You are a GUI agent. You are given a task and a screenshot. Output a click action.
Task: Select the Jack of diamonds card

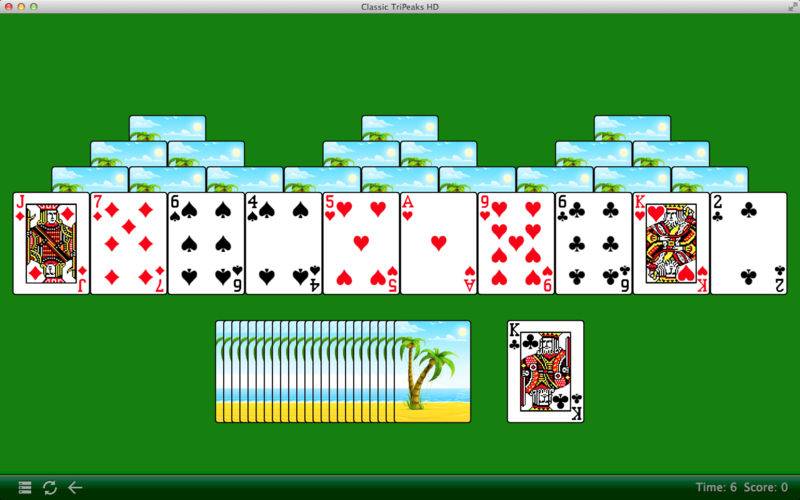pos(51,243)
